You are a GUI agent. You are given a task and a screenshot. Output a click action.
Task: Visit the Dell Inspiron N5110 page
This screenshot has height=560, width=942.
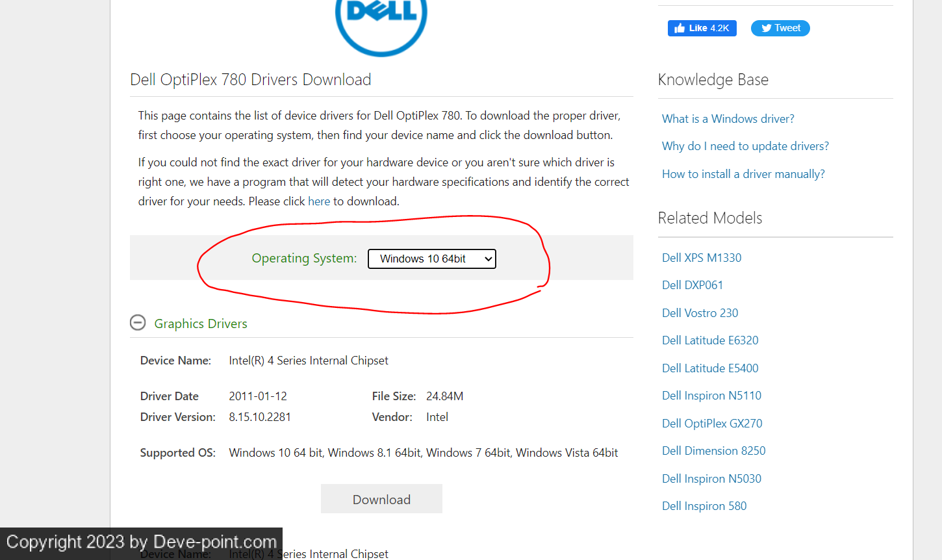(x=711, y=396)
